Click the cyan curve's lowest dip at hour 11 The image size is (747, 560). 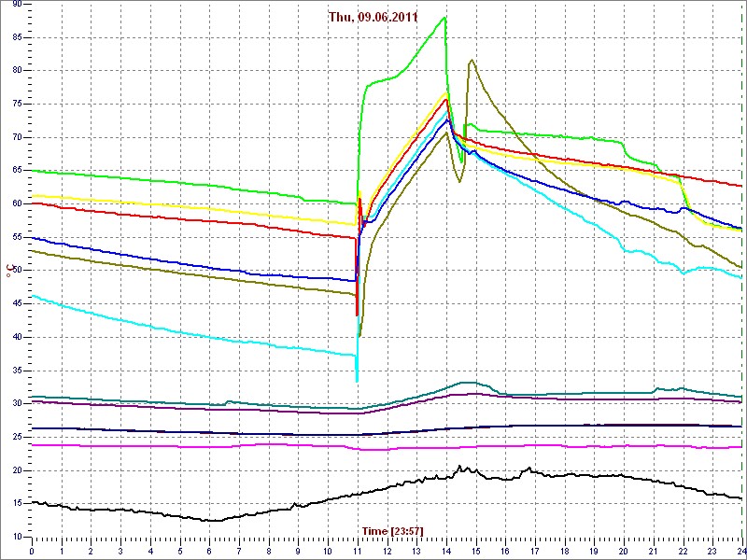pos(357,380)
